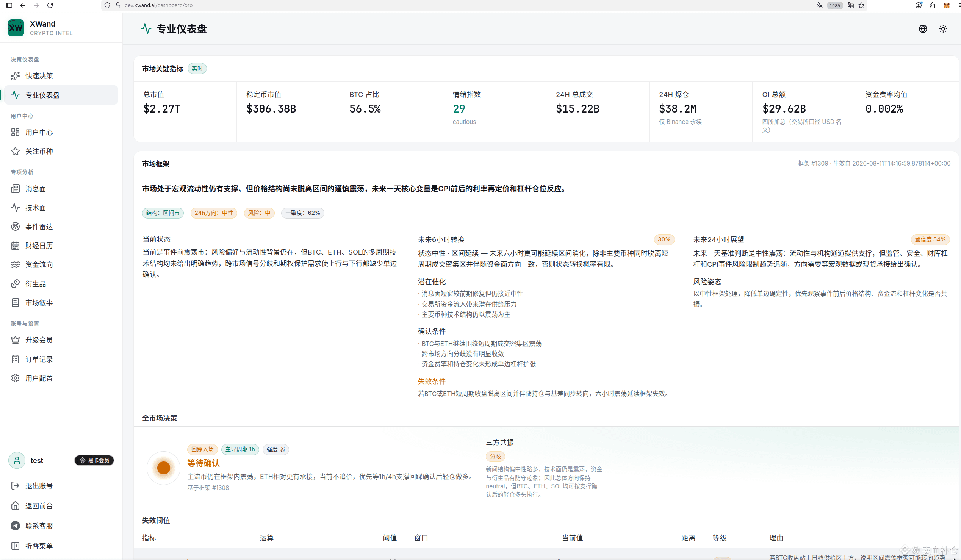Open 快速决策 sparkle icon in sidebar
This screenshot has height=560, width=961.
(15, 76)
